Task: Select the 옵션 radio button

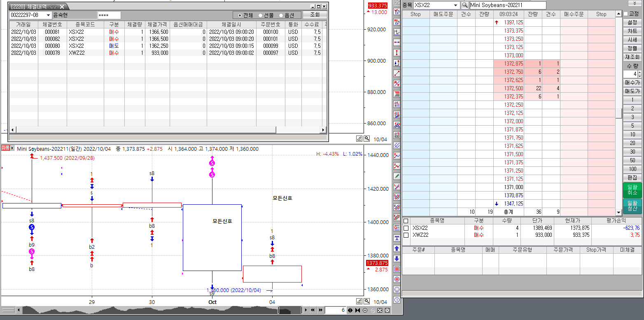Action: click(x=281, y=15)
